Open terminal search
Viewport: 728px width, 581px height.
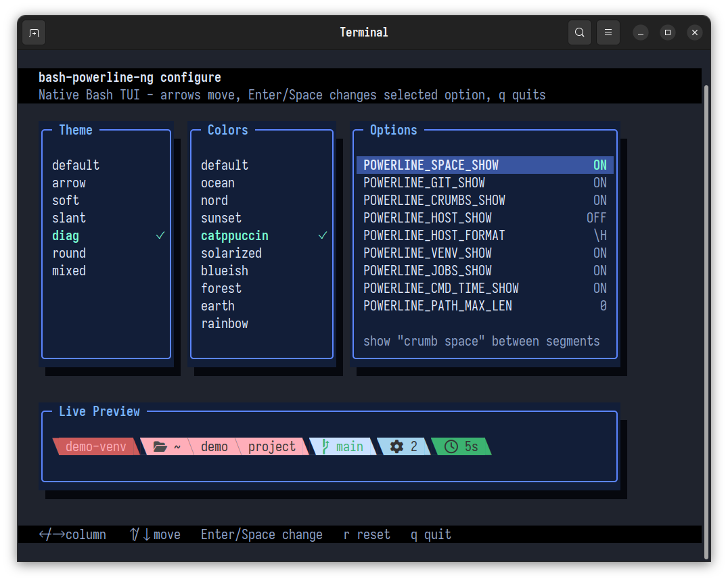[579, 32]
